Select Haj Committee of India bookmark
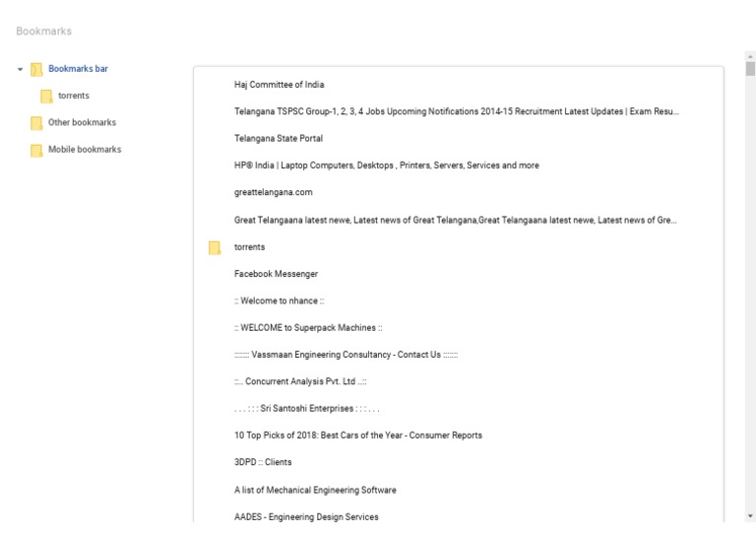Viewport: 756px width, 535px height. (x=280, y=85)
